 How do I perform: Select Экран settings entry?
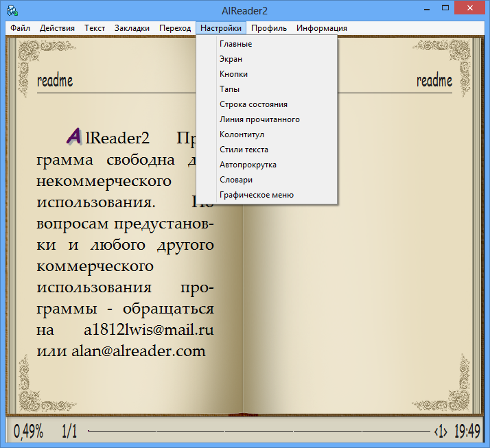tap(266, 59)
